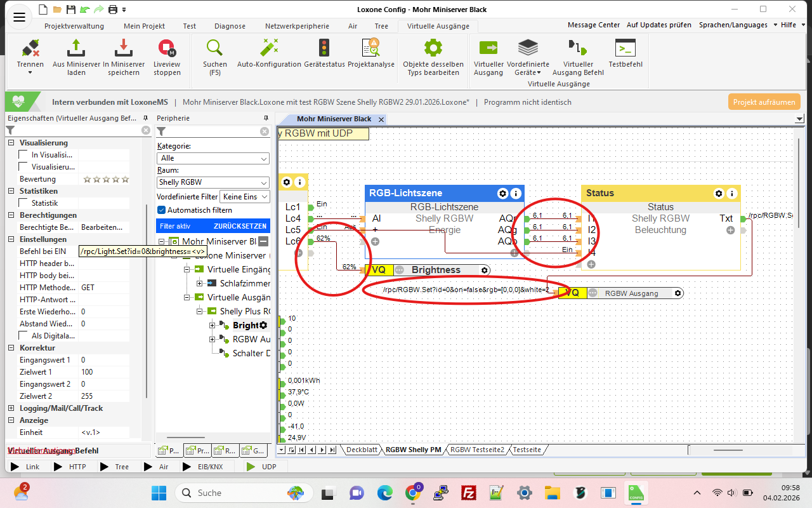Image resolution: width=812 pixels, height=508 pixels.
Task: Click Objekte desselben Typs bearbeiten
Action: point(433,57)
